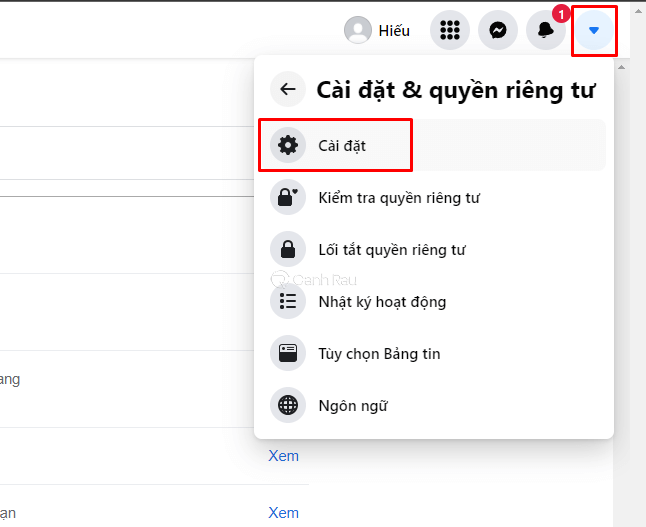The width and height of the screenshot is (646, 527).
Task: Open Lối tắt quyền riêng tư
Action: click(x=433, y=249)
